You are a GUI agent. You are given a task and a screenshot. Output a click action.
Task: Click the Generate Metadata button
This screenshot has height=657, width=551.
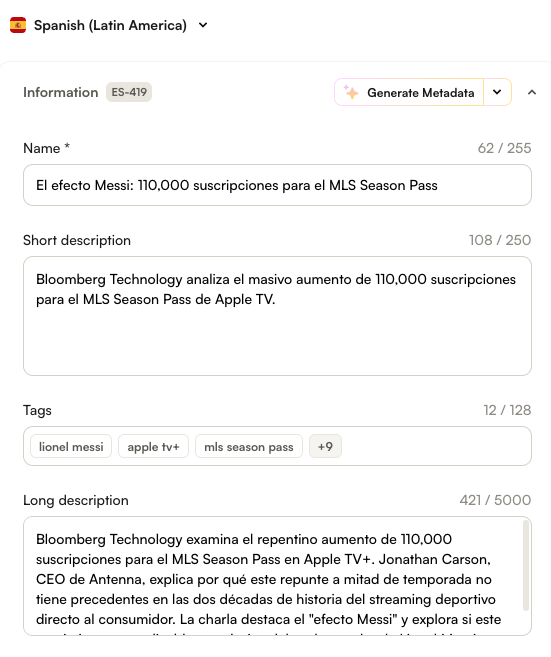(x=409, y=92)
